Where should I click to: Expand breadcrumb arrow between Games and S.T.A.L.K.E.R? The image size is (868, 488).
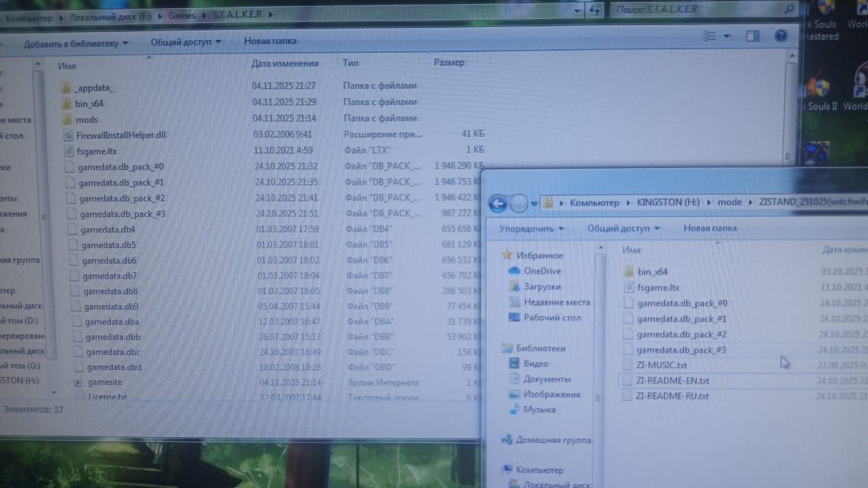coord(203,15)
